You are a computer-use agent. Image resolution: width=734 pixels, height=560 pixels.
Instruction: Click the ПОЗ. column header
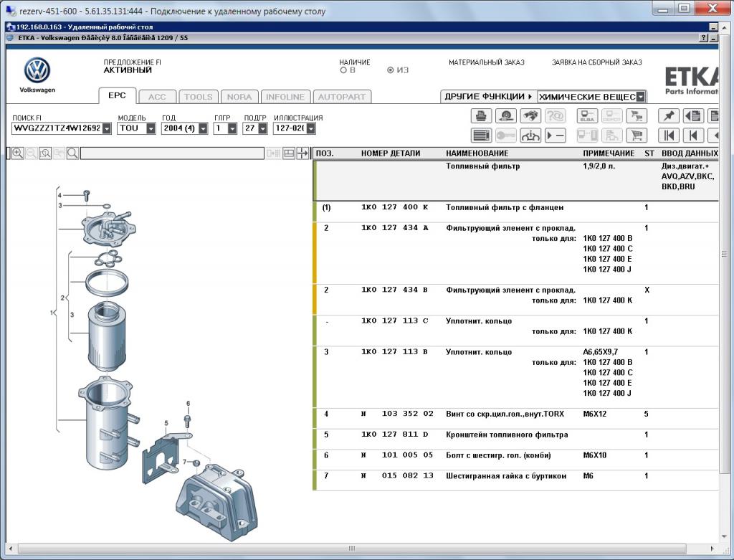pos(325,153)
